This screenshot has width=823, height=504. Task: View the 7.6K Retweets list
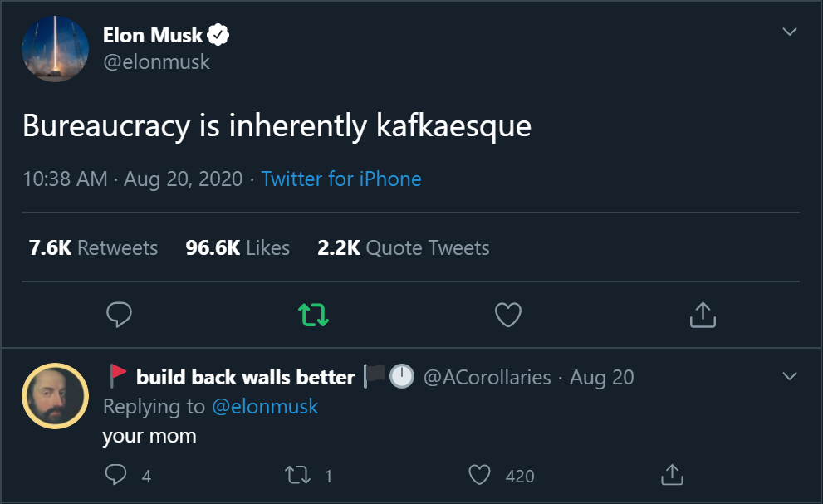(x=93, y=247)
